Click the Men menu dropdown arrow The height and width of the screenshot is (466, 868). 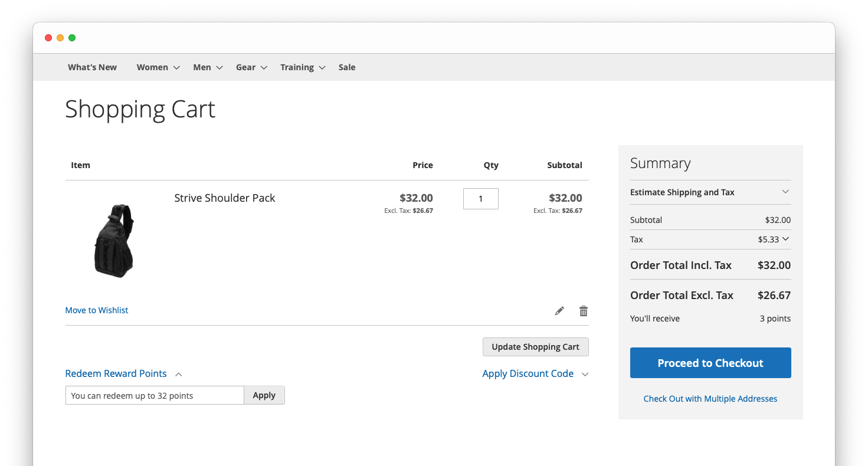pyautogui.click(x=220, y=67)
